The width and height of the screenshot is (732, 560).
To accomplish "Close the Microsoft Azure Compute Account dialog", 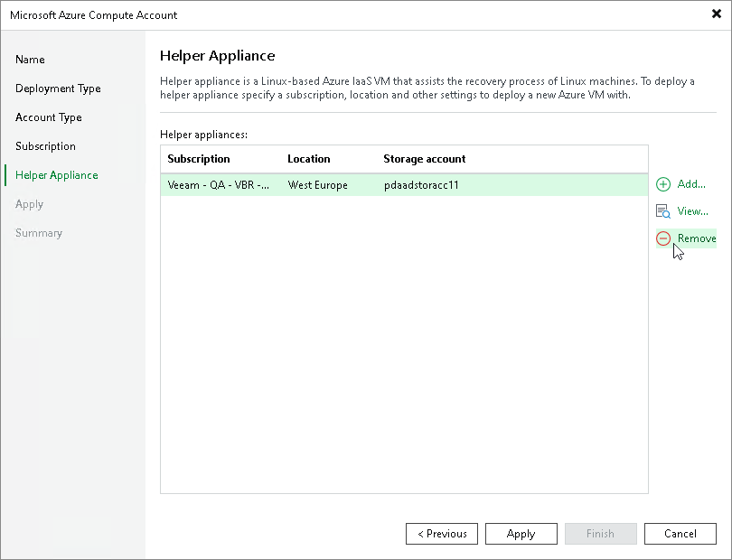I will tap(716, 14).
